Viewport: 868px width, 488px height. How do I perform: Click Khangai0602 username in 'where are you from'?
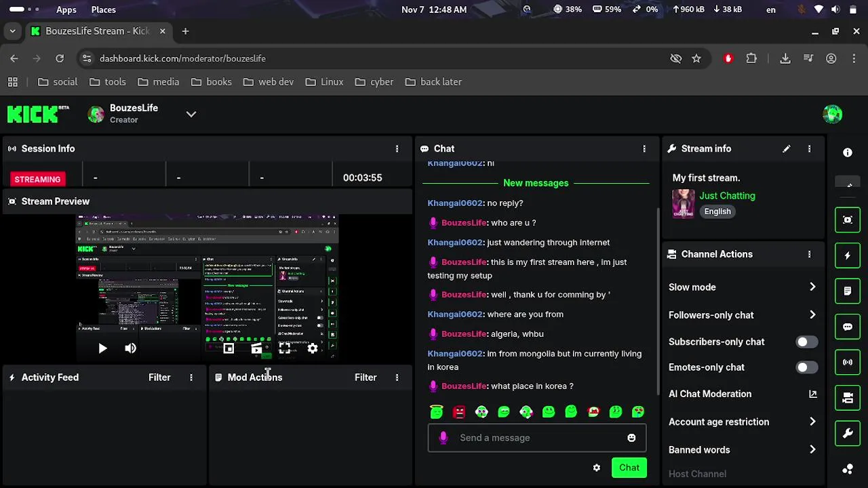455,314
